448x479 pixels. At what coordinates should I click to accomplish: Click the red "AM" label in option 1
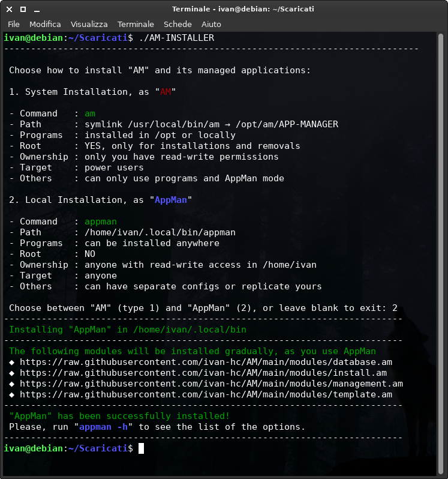(x=166, y=92)
